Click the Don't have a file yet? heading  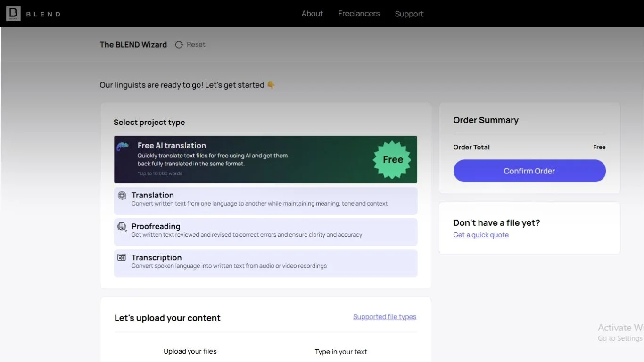click(496, 222)
